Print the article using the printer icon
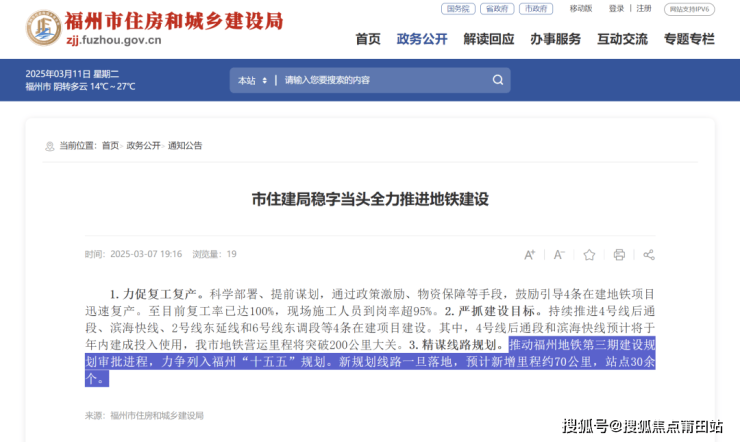This screenshot has width=740, height=442. tap(619, 254)
